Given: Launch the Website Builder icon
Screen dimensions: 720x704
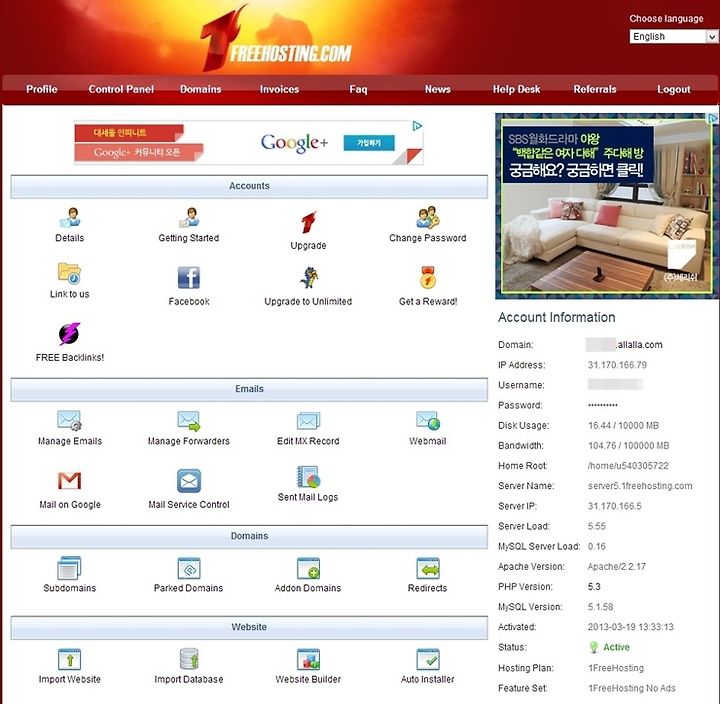Looking at the screenshot, I should (x=308, y=659).
